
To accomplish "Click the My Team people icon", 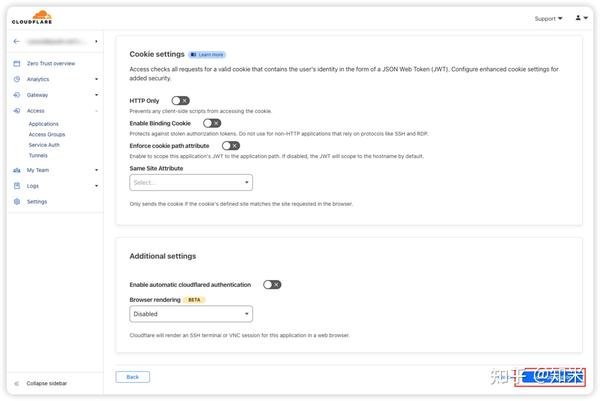I will point(16,170).
